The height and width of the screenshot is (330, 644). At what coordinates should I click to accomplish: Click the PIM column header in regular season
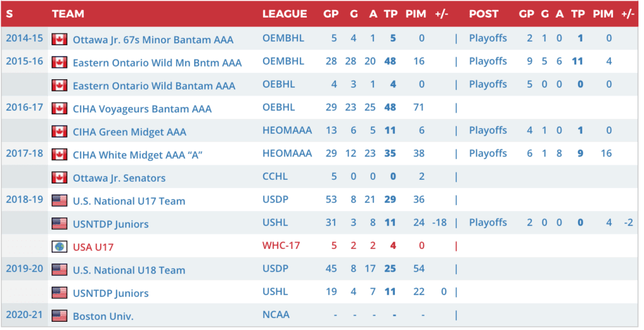[x=416, y=14]
